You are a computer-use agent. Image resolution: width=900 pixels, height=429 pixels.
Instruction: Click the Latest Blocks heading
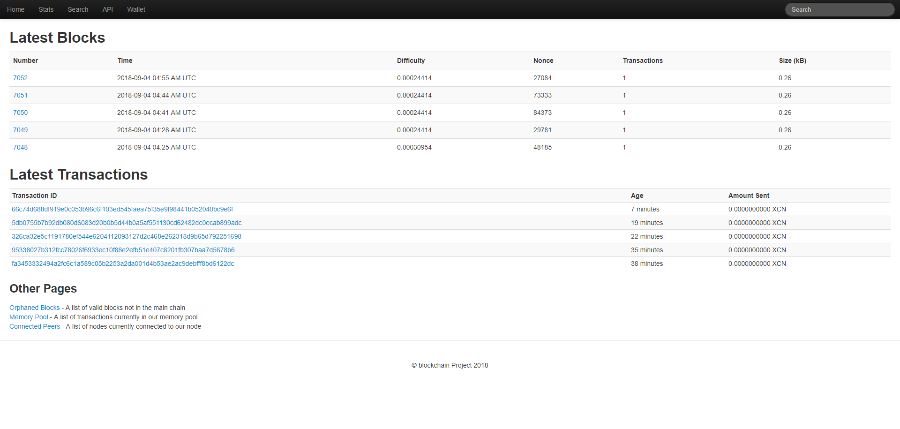click(x=57, y=38)
